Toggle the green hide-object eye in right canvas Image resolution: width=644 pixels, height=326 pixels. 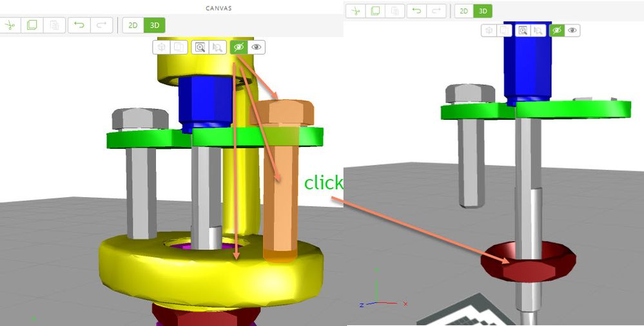(557, 30)
